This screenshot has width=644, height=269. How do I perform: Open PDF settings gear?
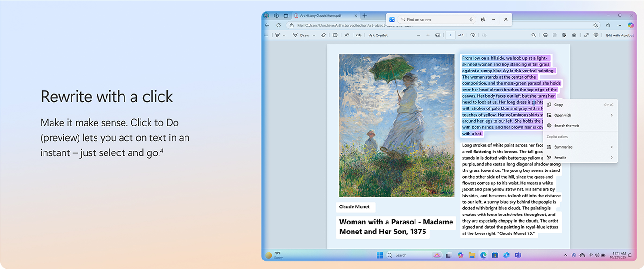tap(596, 35)
